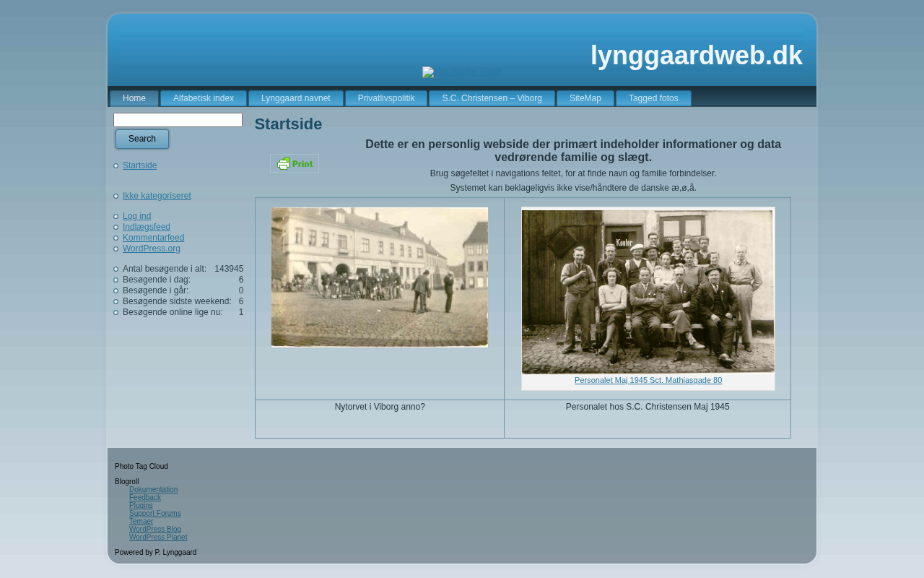
Task: Open the Home navigation tab
Action: [x=134, y=98]
